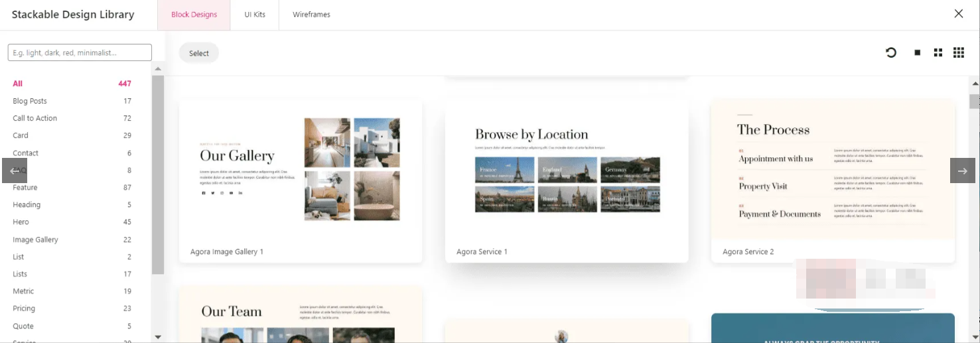Switch to single-column large view

(x=918, y=53)
